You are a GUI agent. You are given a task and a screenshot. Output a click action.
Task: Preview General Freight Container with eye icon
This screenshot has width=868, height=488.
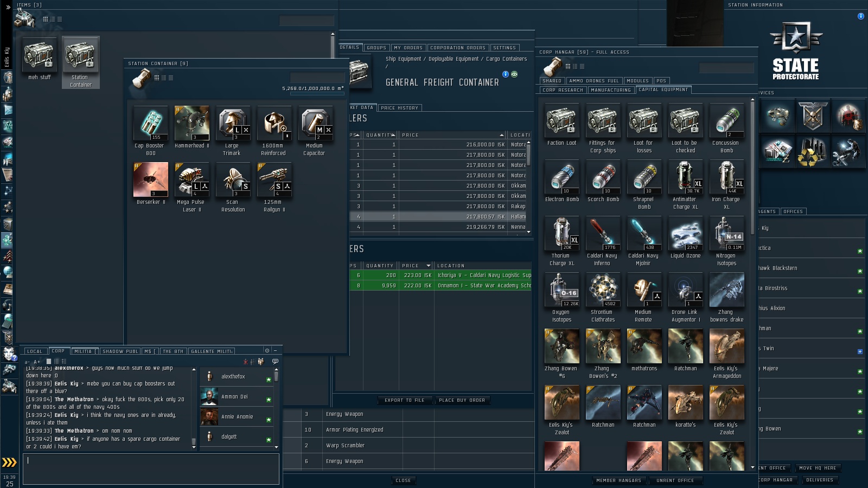514,74
